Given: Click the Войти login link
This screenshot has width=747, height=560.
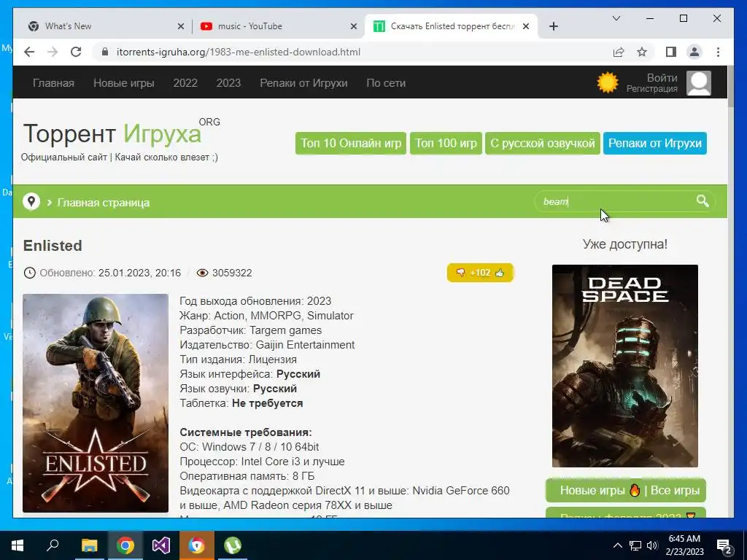Looking at the screenshot, I should click(662, 77).
